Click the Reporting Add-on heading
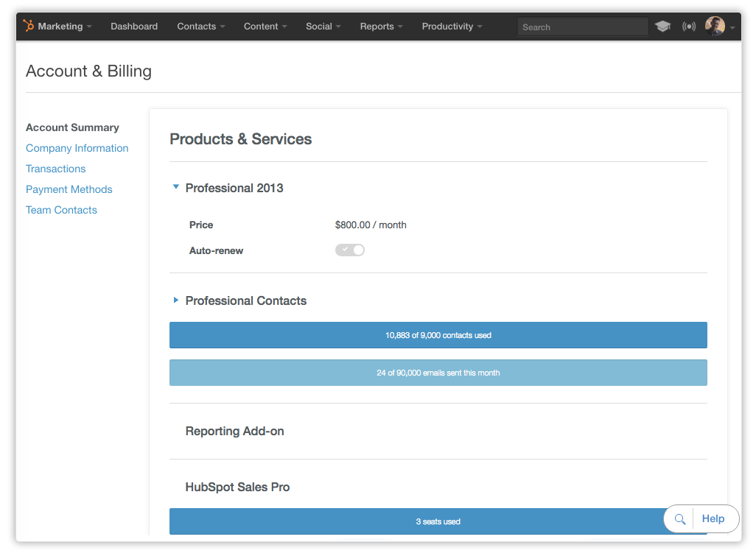Image resolution: width=756 pixels, height=556 pixels. 235,432
